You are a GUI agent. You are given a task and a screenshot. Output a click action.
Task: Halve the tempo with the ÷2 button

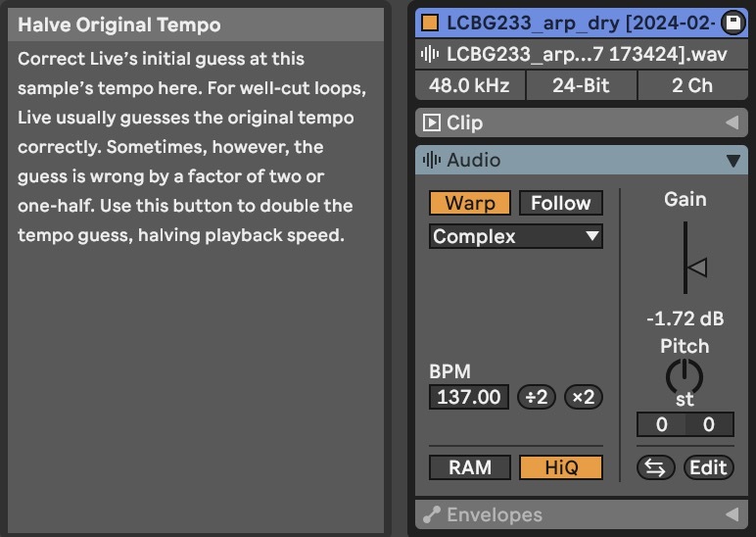[x=536, y=397]
